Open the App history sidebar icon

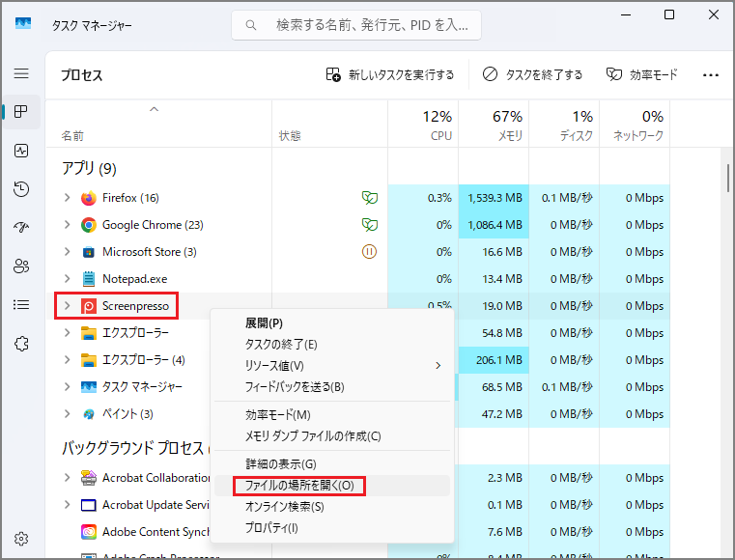21,189
